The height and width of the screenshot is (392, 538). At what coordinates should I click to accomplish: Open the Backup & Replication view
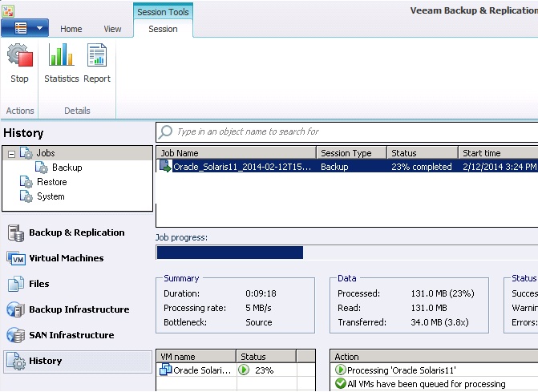click(x=77, y=232)
